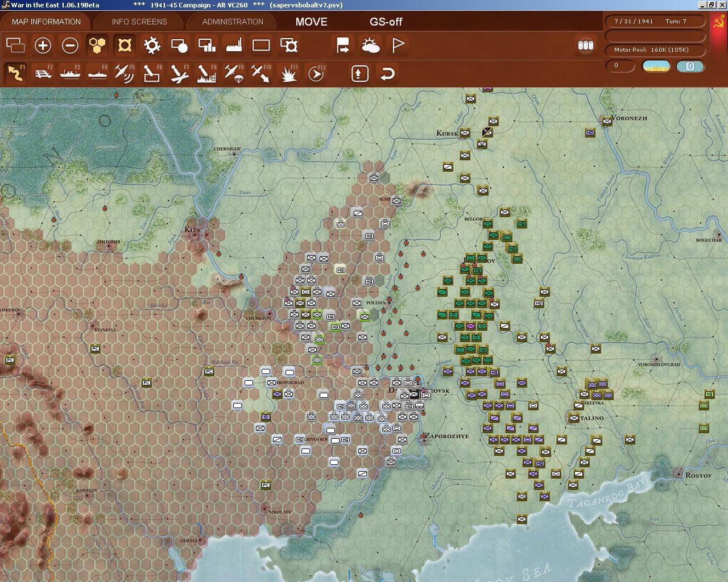Click the light blue 0 indicator
The image size is (728, 582).
click(x=690, y=66)
